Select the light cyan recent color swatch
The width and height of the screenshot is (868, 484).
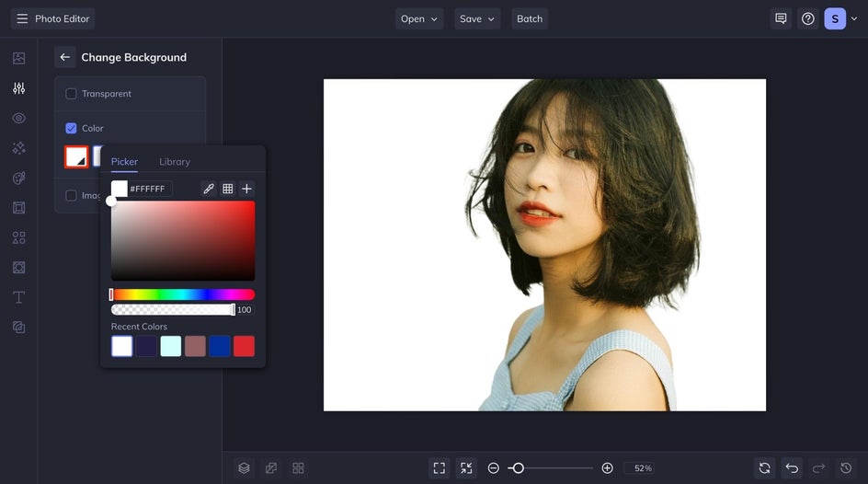click(170, 346)
